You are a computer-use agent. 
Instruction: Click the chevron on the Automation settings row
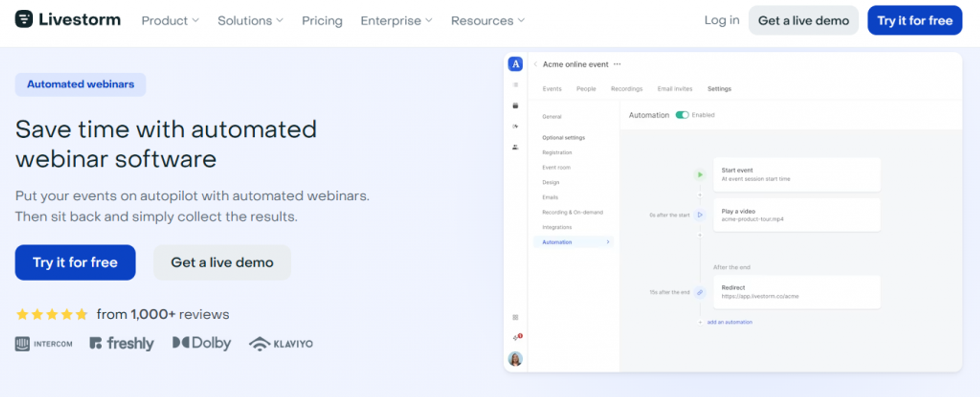(x=608, y=242)
